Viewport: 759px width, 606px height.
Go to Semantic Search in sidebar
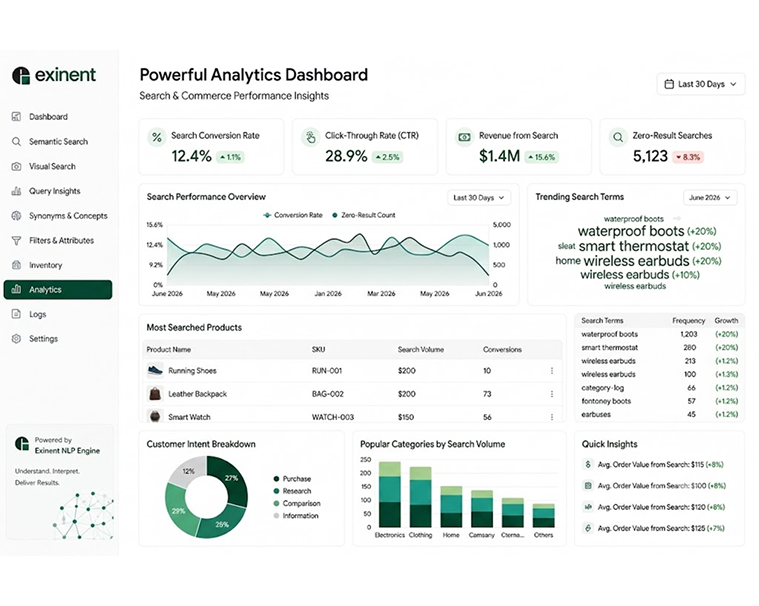58,141
